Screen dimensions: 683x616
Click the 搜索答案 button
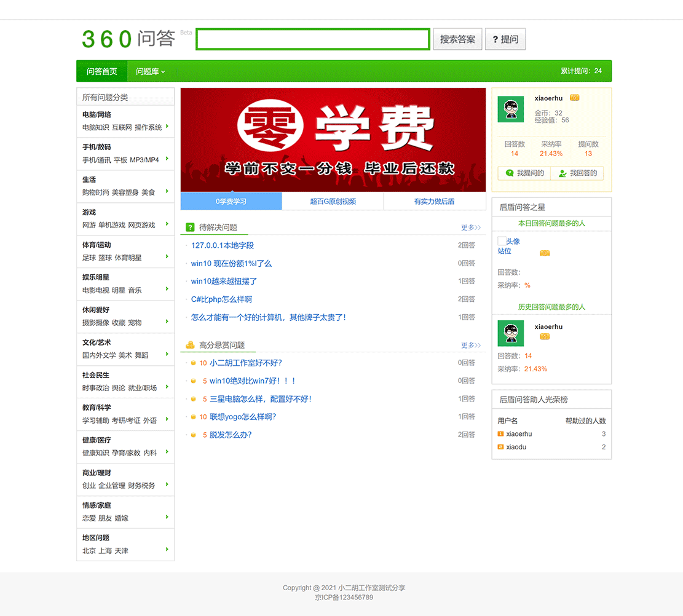(457, 39)
